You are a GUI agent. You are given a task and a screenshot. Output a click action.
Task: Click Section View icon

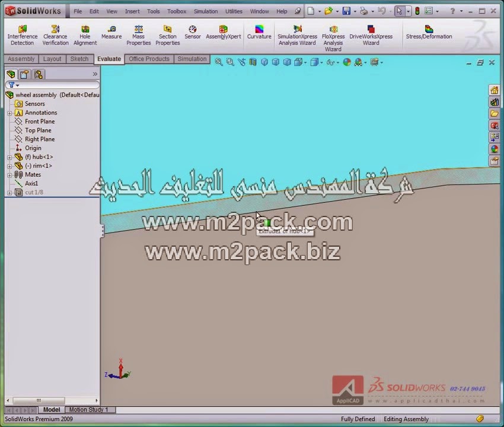pos(253,62)
